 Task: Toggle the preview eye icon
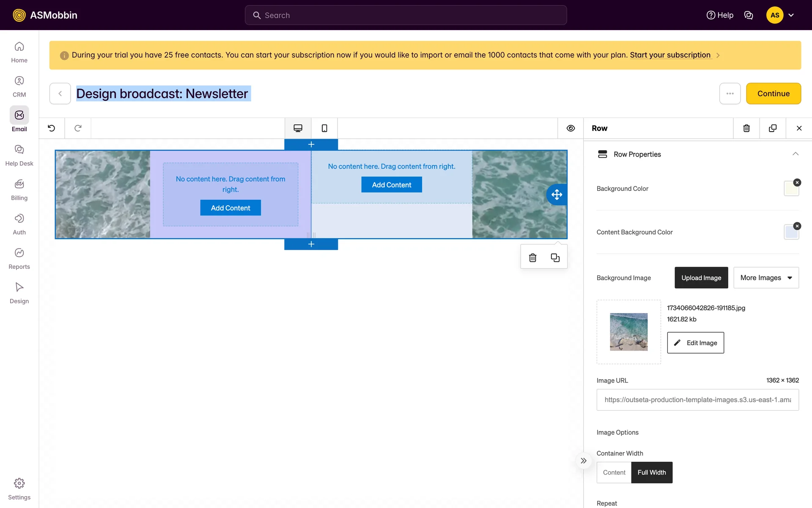571,128
